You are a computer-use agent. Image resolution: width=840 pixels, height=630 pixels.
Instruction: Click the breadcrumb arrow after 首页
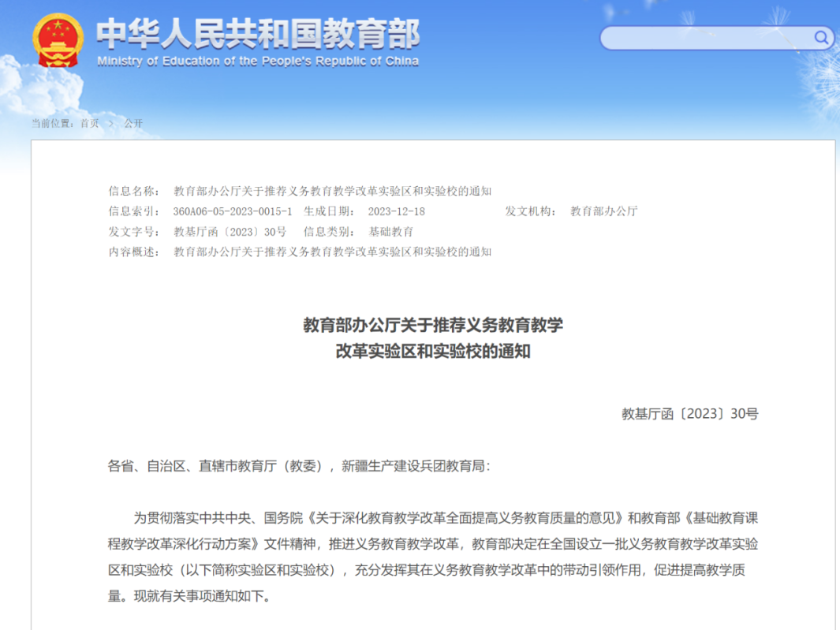click(111, 123)
